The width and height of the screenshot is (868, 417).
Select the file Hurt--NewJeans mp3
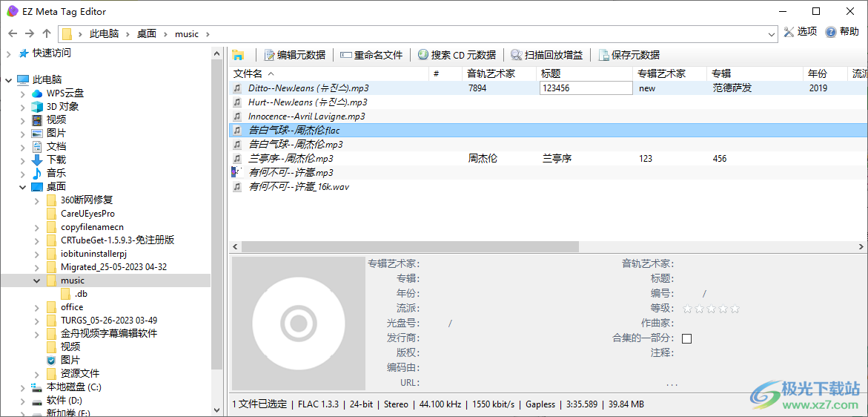click(x=307, y=102)
